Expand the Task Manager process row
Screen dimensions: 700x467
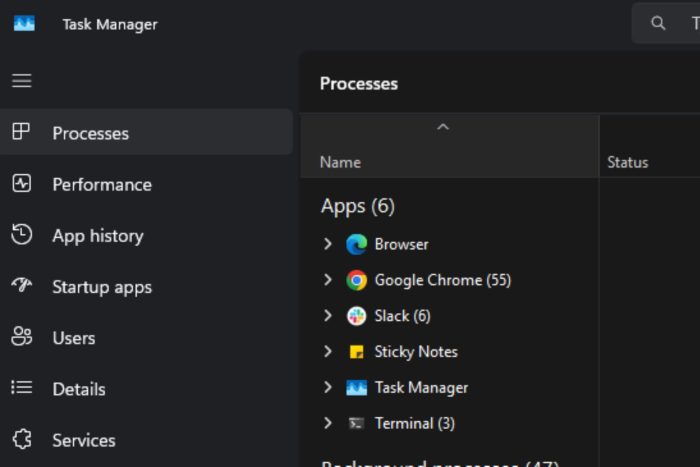[328, 387]
